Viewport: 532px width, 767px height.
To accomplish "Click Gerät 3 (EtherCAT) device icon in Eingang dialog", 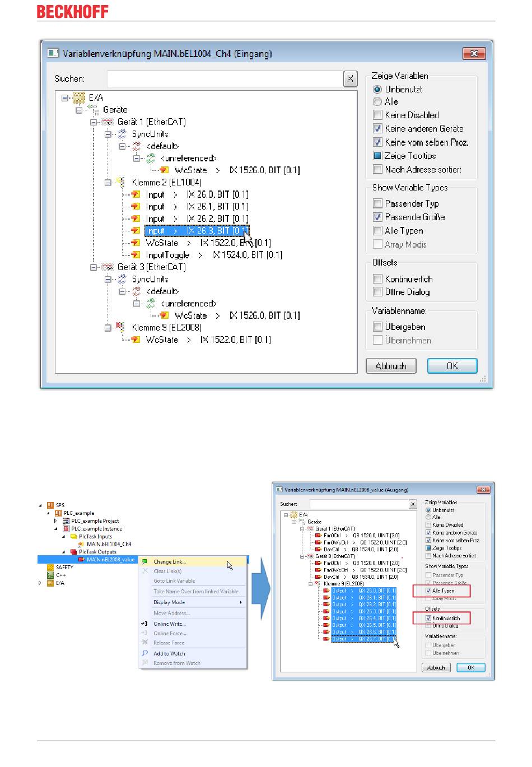I will (108, 267).
